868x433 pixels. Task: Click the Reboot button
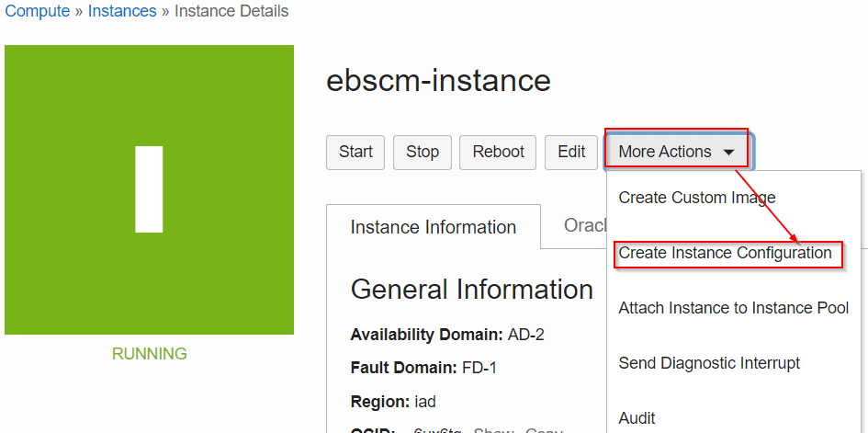[498, 152]
